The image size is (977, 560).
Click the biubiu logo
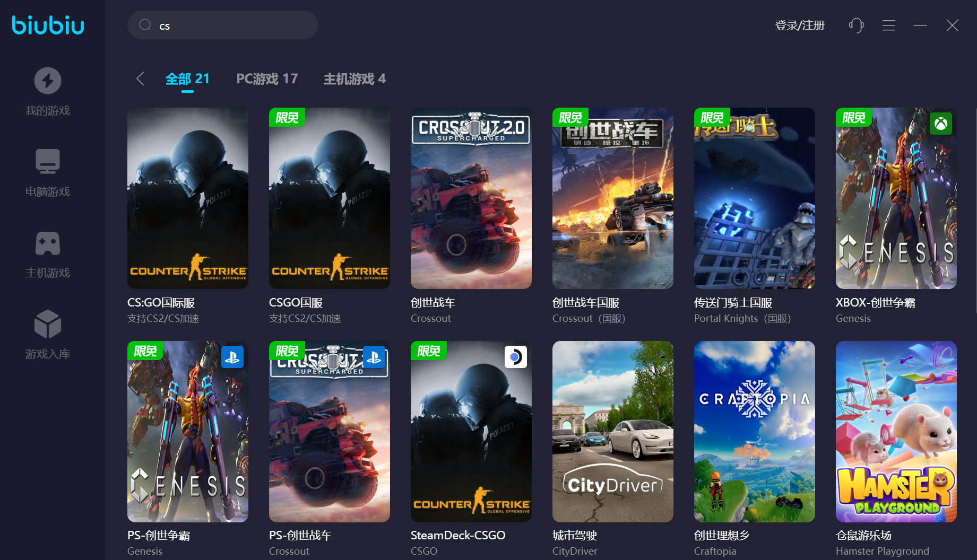[x=48, y=25]
